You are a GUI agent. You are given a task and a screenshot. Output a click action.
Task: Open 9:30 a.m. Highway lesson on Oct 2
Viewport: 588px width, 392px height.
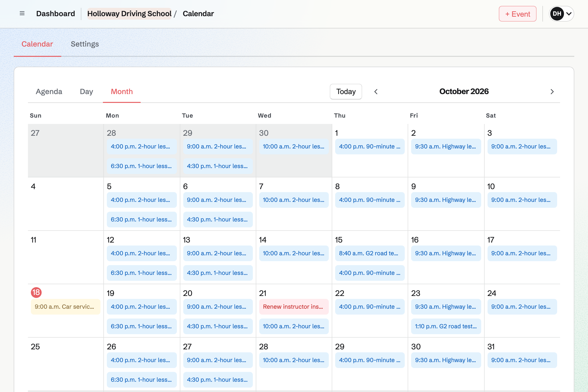tap(446, 147)
